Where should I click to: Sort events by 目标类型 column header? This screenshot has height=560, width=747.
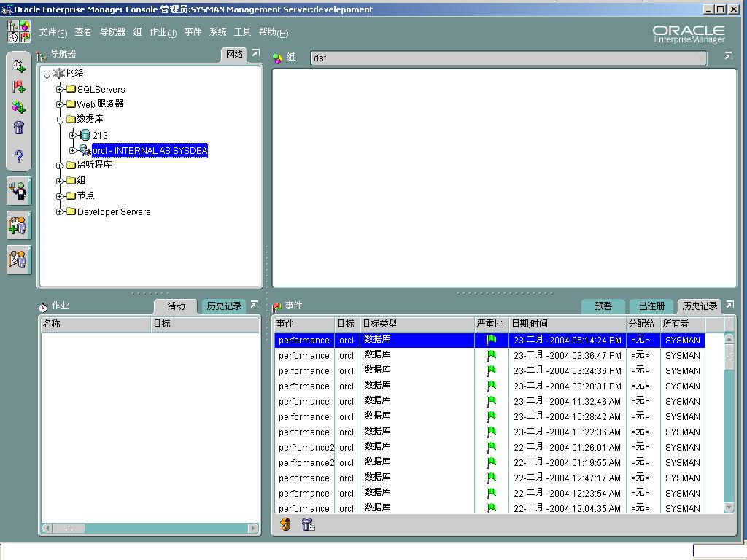pyautogui.click(x=417, y=324)
